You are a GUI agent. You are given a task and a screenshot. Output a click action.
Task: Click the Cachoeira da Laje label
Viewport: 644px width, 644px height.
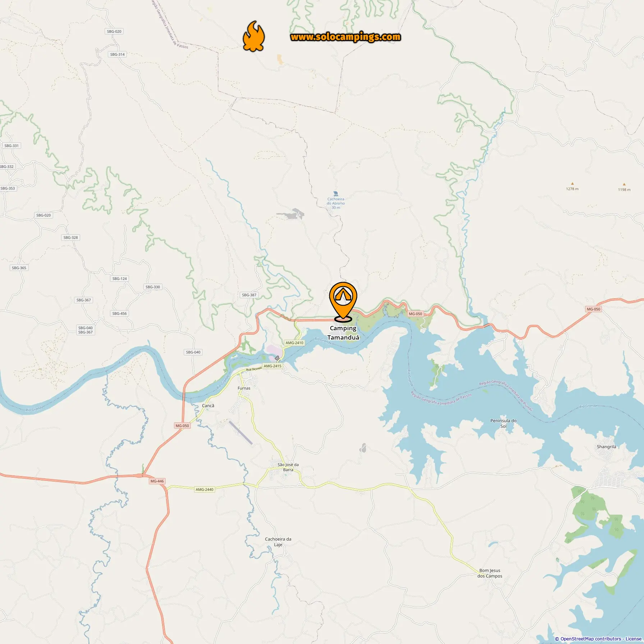tap(278, 542)
